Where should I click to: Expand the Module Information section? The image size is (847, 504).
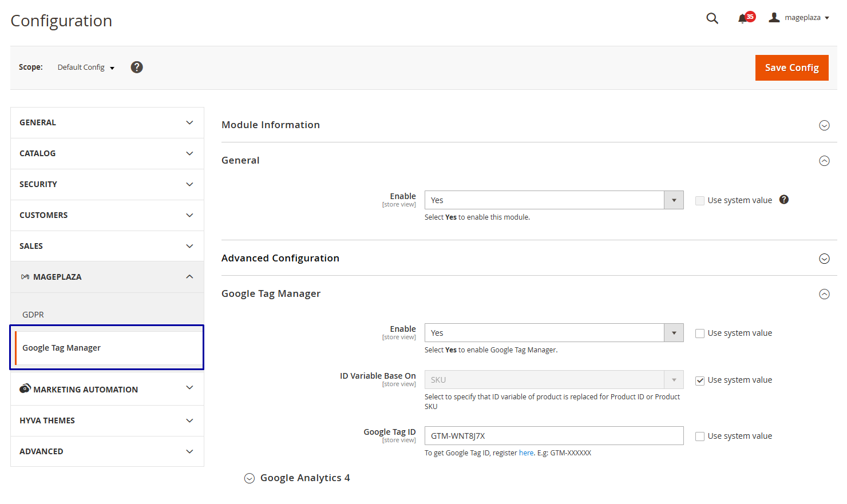coord(824,125)
